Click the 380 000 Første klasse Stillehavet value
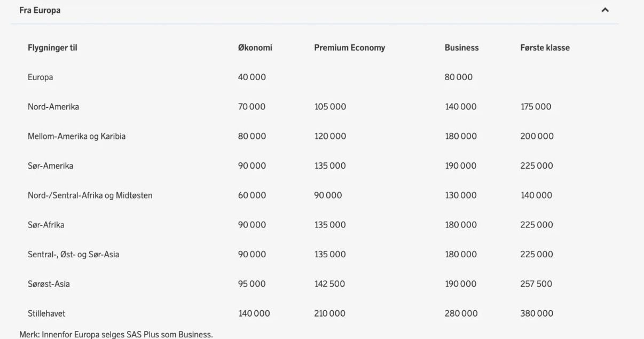This screenshot has height=339, width=644. point(536,314)
